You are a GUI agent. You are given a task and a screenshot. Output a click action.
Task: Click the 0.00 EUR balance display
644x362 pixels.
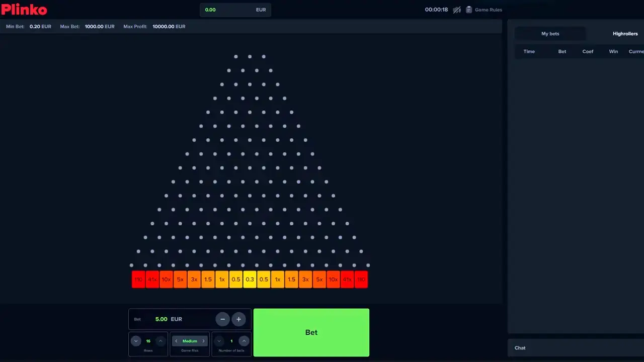click(x=235, y=10)
